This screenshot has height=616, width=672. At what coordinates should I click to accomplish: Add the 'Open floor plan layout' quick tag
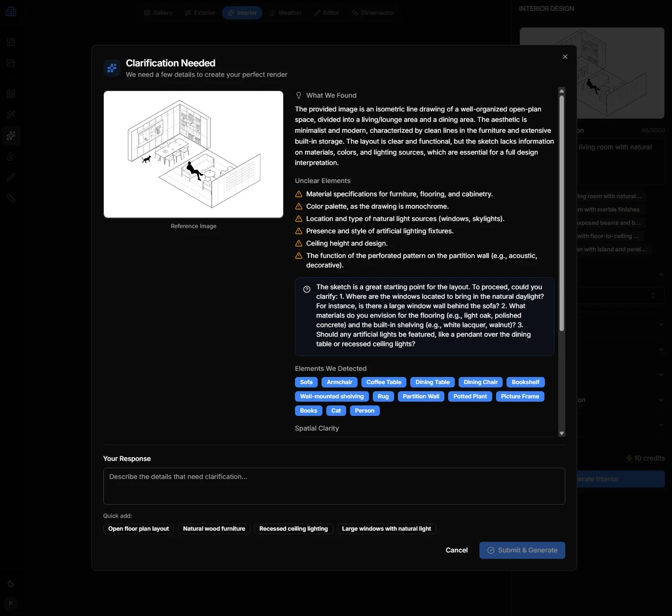[138, 529]
